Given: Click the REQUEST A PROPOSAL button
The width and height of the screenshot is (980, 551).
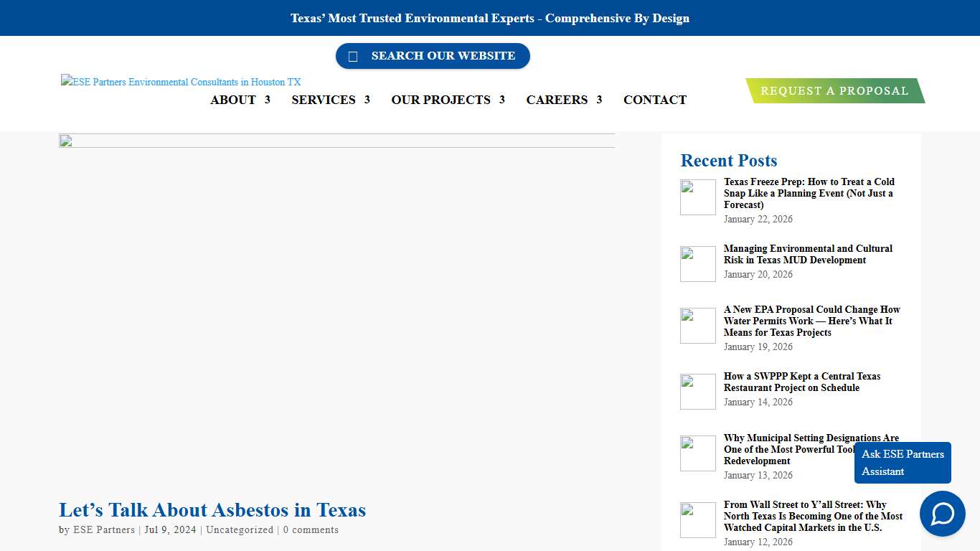Looking at the screenshot, I should (834, 90).
